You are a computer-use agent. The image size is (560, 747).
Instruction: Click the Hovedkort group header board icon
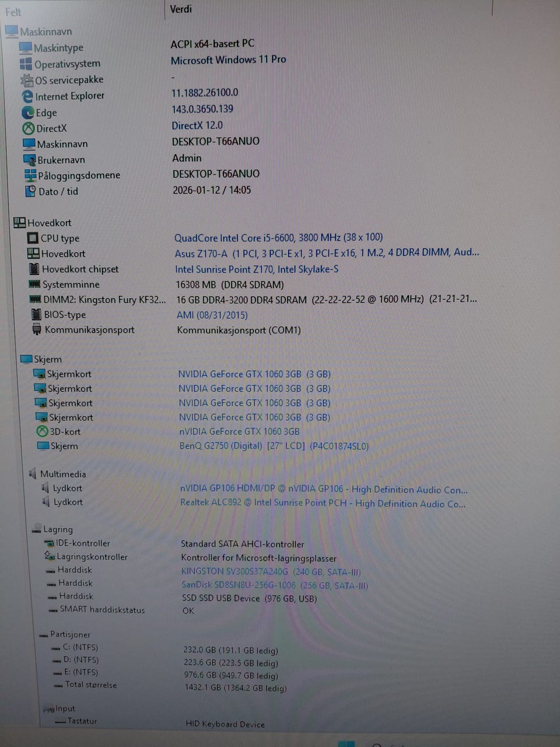pyautogui.click(x=19, y=222)
